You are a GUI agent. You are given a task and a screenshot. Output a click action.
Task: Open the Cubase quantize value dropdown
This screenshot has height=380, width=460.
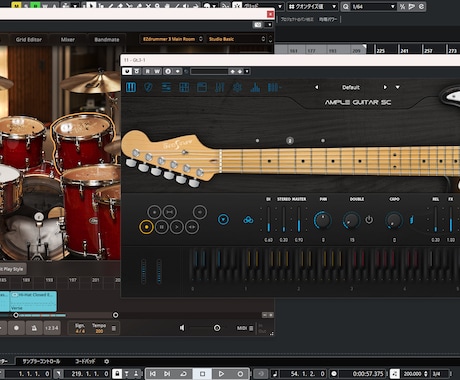click(x=313, y=6)
